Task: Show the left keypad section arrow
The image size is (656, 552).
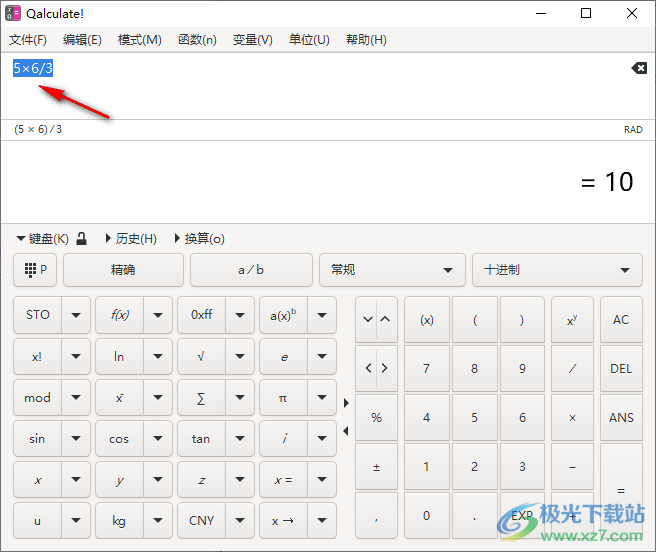Action: [x=346, y=431]
